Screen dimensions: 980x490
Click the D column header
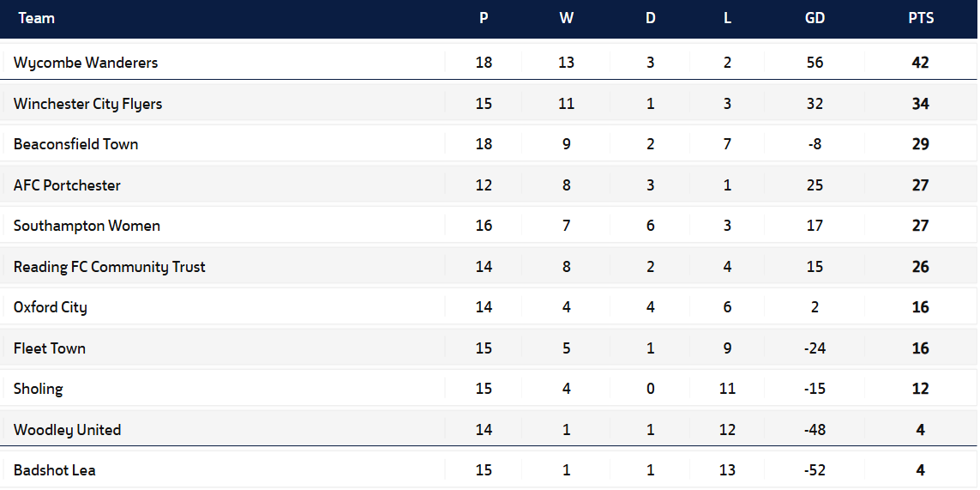coord(650,18)
